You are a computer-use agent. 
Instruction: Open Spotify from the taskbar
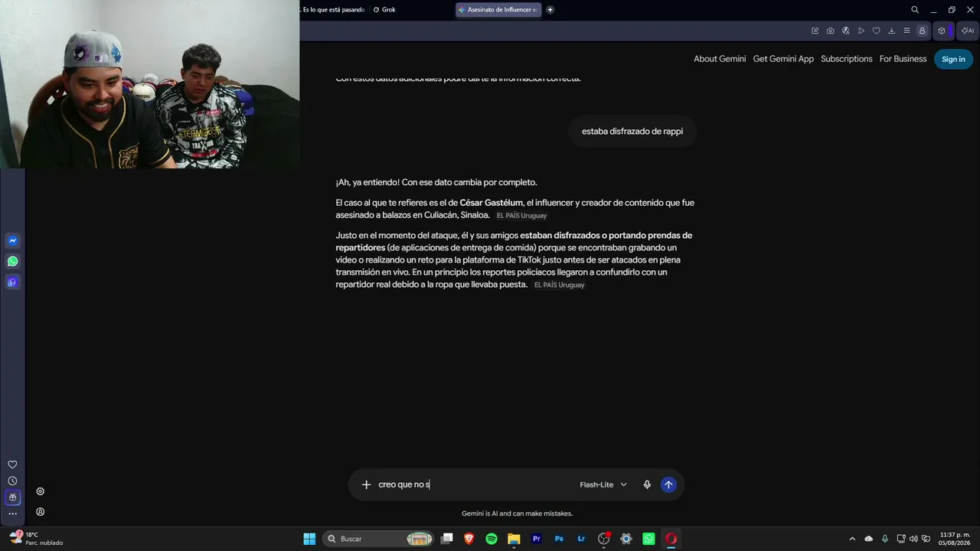492,539
